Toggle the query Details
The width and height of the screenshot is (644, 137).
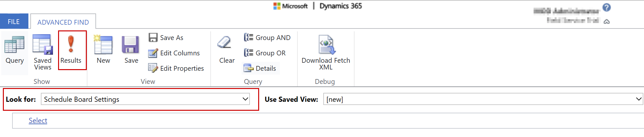pos(260,68)
